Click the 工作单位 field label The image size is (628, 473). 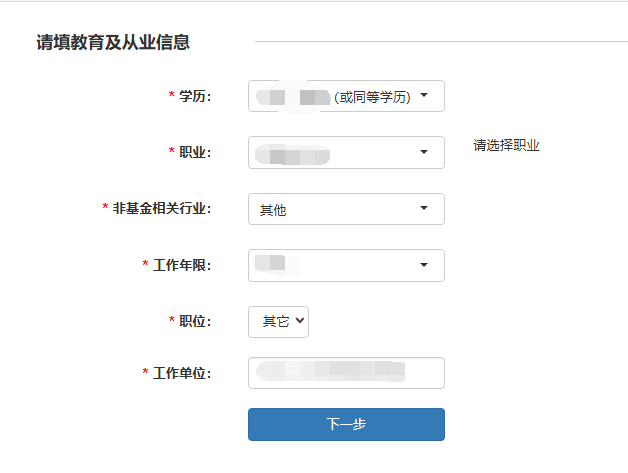(182, 373)
